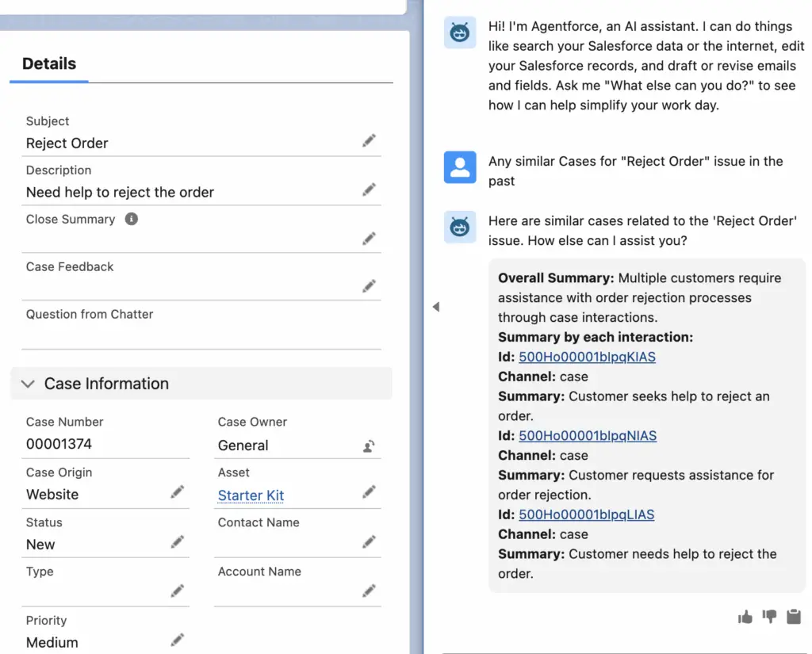Viewport: 812px width, 654px height.
Task: Click the Subject value Reject Order
Action: [67, 143]
